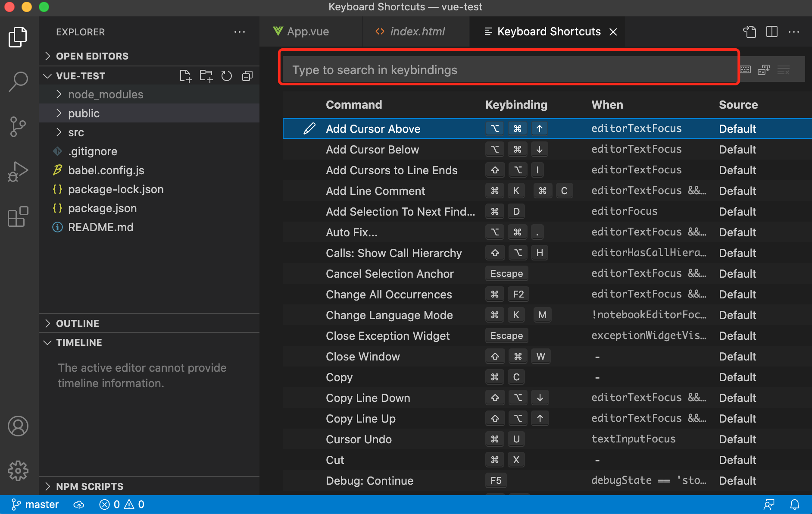The height and width of the screenshot is (514, 812).
Task: Select Calls: Show Call Hierarchy row
Action: click(x=547, y=253)
